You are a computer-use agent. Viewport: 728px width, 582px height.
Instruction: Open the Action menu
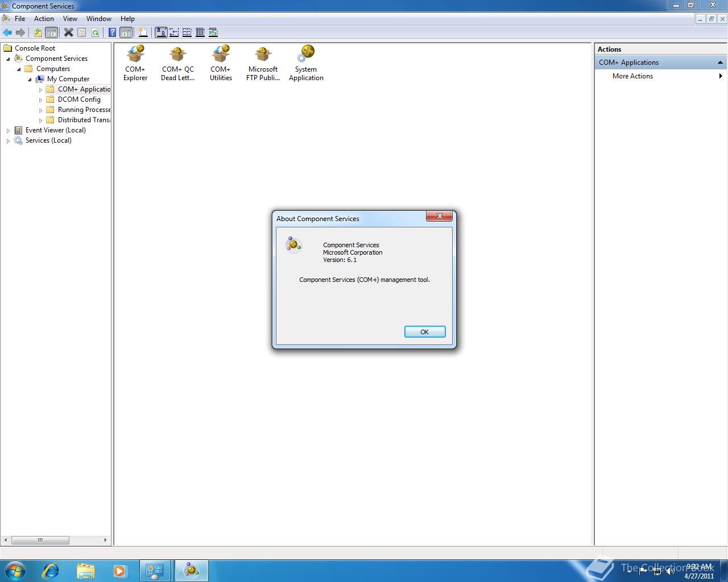[x=44, y=18]
